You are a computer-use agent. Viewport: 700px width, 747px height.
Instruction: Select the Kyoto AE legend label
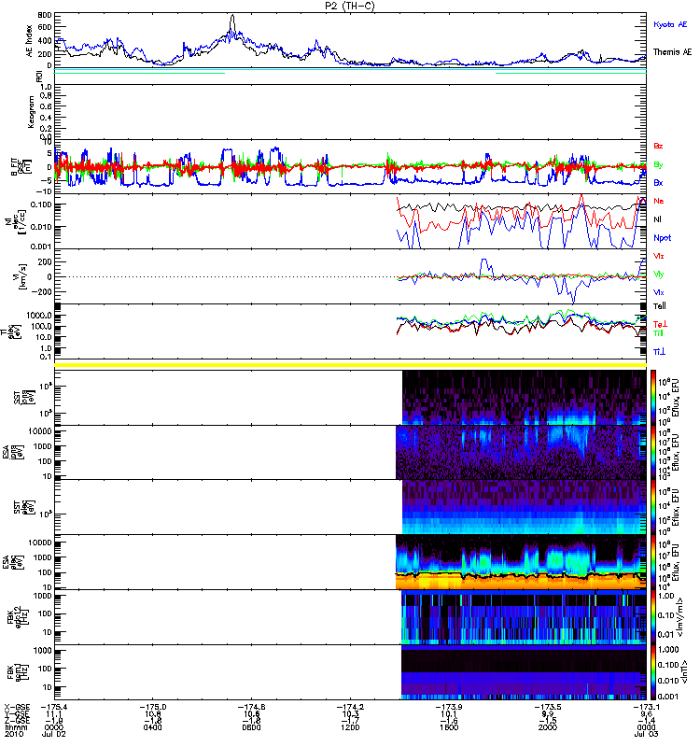coord(670,25)
